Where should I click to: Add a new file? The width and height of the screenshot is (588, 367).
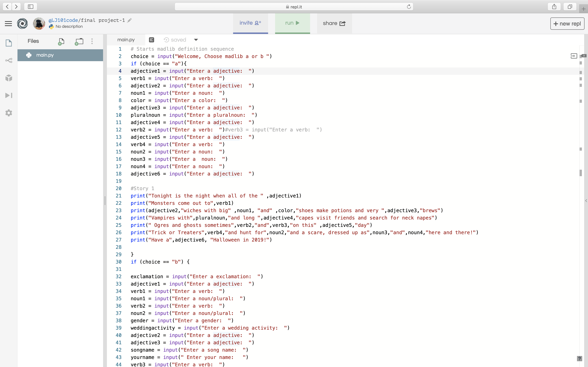coord(61,42)
